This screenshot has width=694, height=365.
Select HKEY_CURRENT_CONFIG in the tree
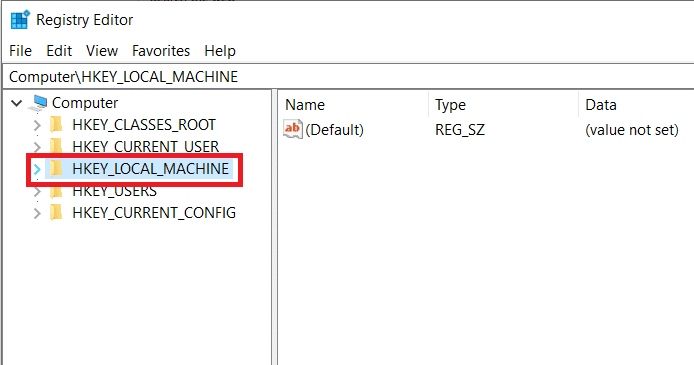[x=154, y=213]
